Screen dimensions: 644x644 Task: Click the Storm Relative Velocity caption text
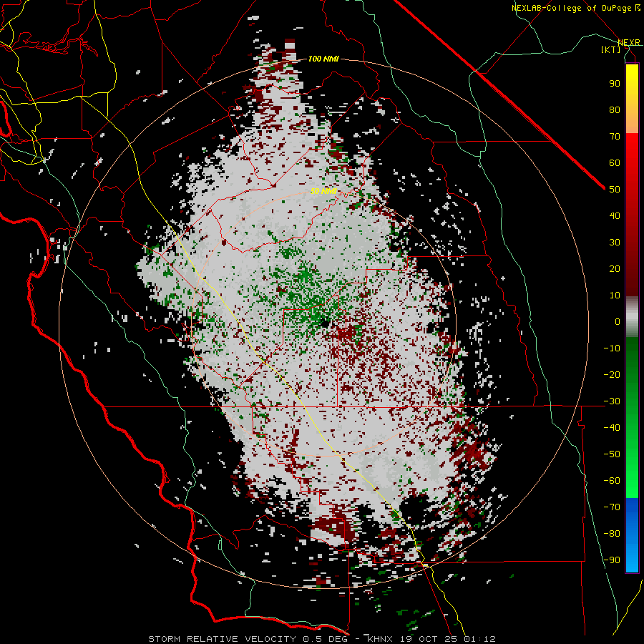click(x=322, y=639)
